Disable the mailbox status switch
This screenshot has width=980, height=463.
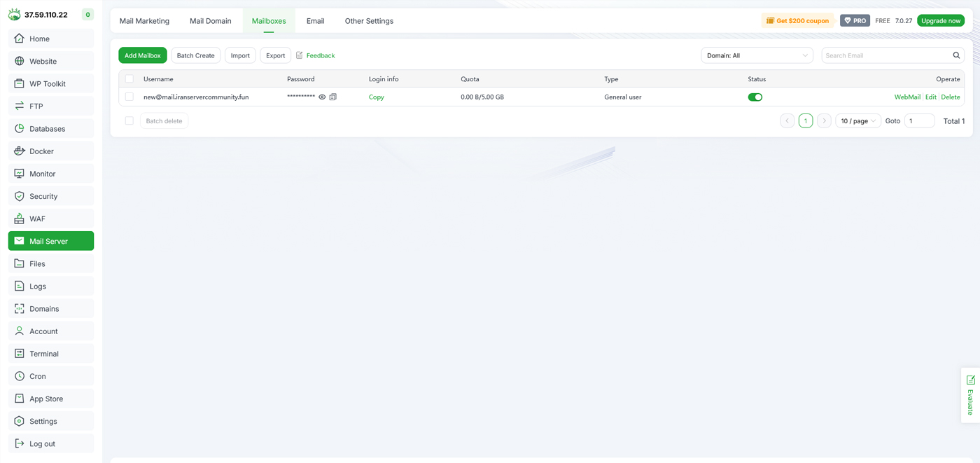(755, 97)
